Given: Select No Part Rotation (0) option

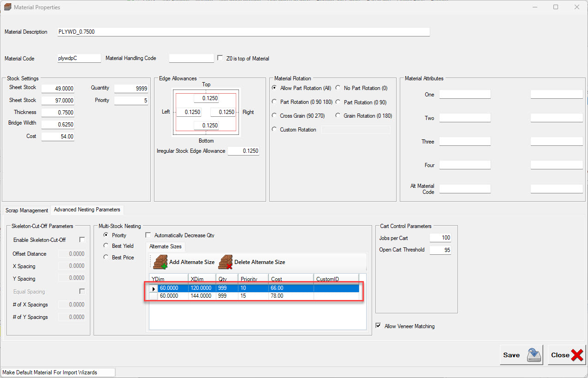Looking at the screenshot, I should [338, 88].
